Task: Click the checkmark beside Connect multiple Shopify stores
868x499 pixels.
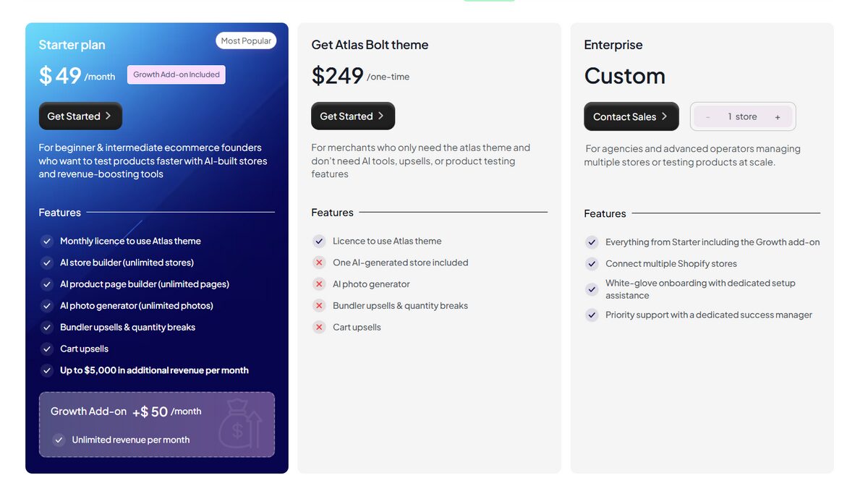Action: click(592, 263)
